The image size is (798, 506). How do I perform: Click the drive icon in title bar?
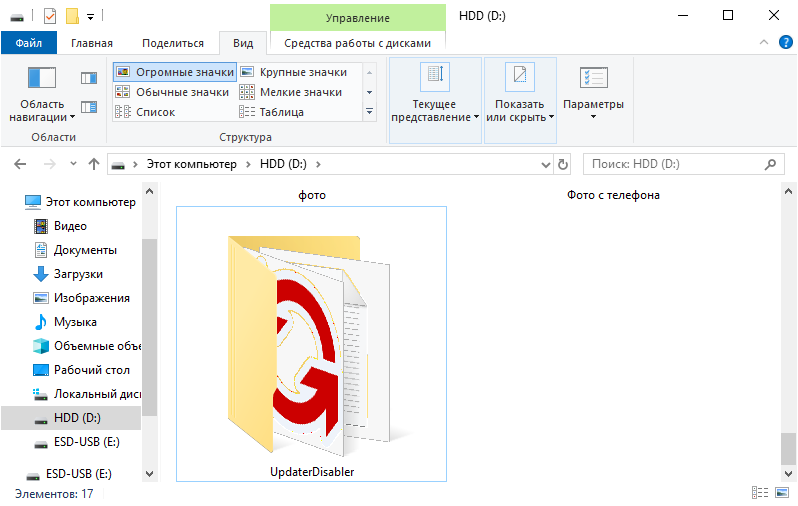pyautogui.click(x=17, y=17)
